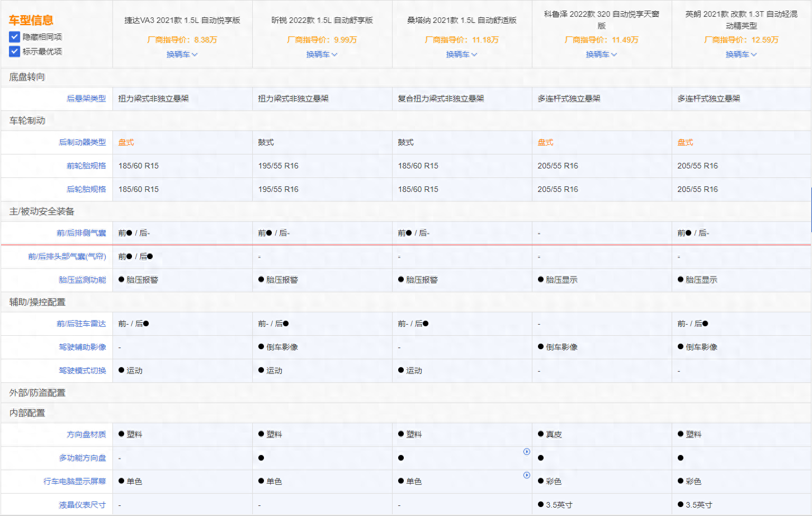Click the 厂商指导价 12.59万 price
Viewport: 812px width, 516px height.
tap(742, 40)
